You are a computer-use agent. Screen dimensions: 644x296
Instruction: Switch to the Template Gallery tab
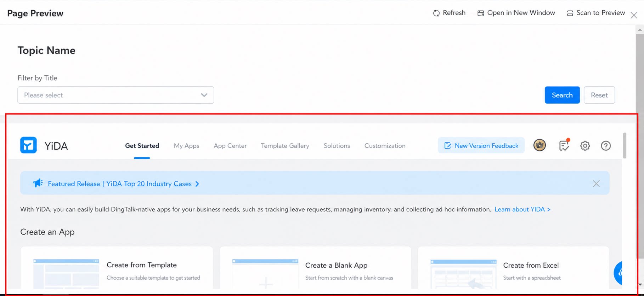click(x=285, y=146)
